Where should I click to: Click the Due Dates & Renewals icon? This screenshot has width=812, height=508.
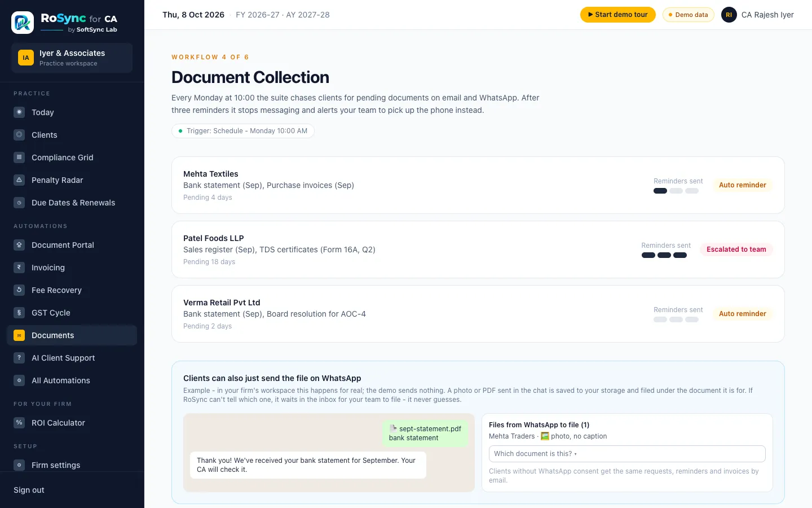point(19,203)
